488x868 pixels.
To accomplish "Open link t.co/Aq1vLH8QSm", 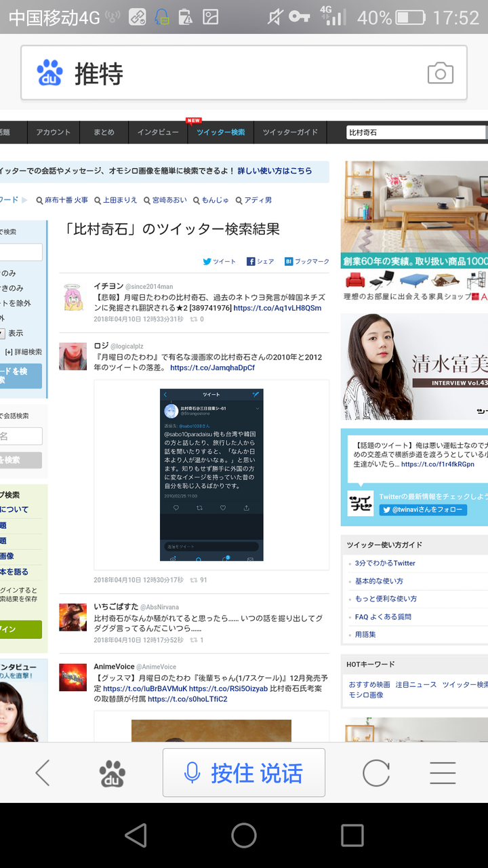I will click(x=277, y=308).
